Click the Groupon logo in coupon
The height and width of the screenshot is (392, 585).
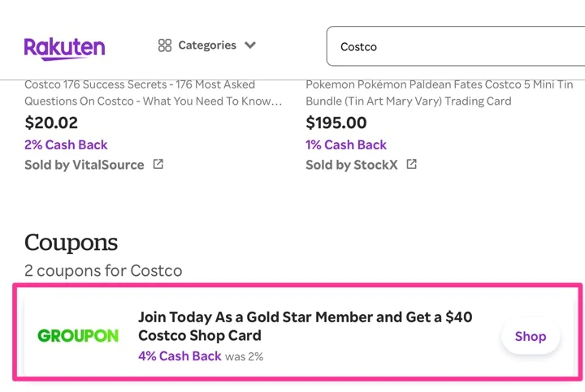78,336
